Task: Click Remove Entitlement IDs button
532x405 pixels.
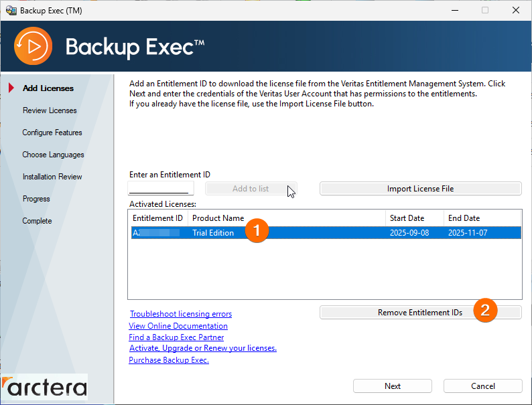Action: [420, 313]
